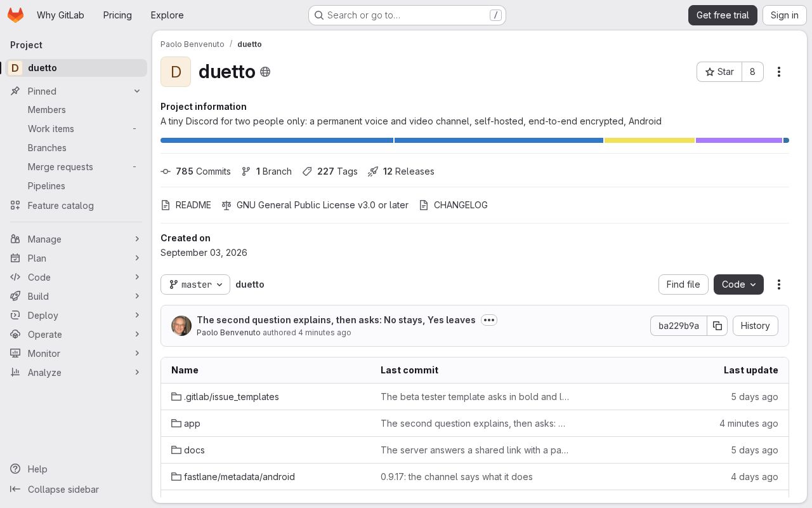
Task: Open Work items in the sidebar
Action: pyautogui.click(x=76, y=129)
